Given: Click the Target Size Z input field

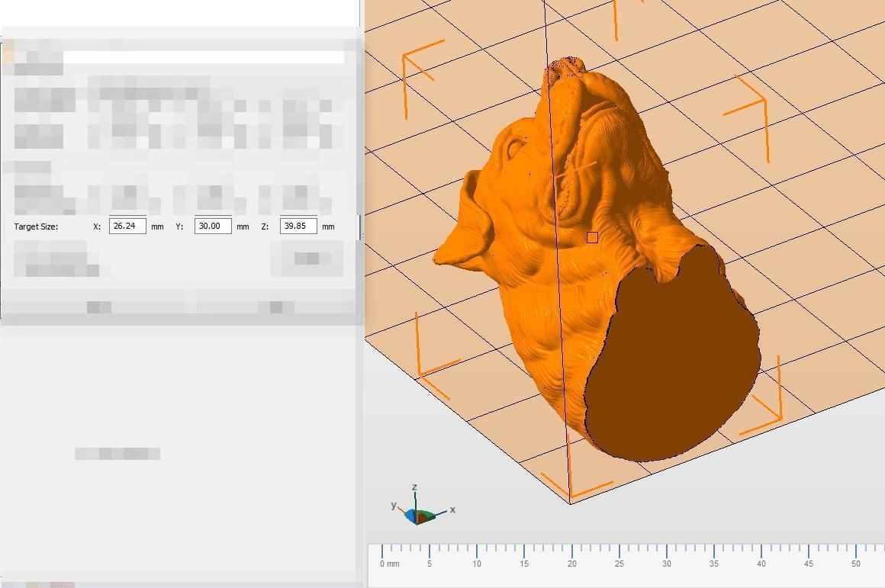Looking at the screenshot, I should coord(298,226).
